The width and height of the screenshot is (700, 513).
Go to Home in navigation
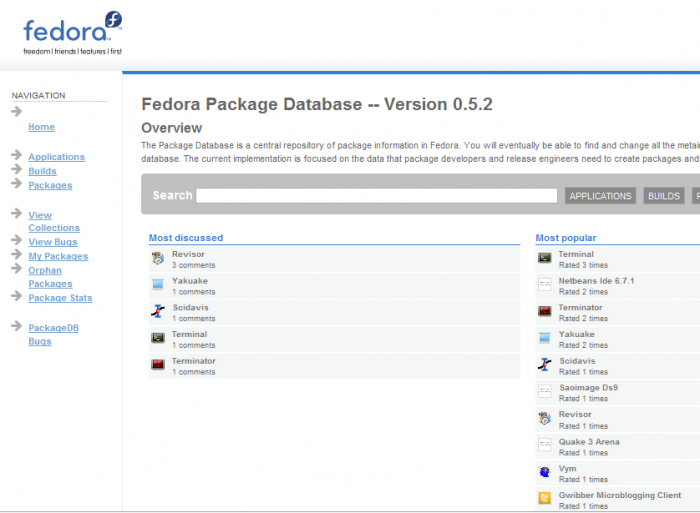(x=42, y=127)
